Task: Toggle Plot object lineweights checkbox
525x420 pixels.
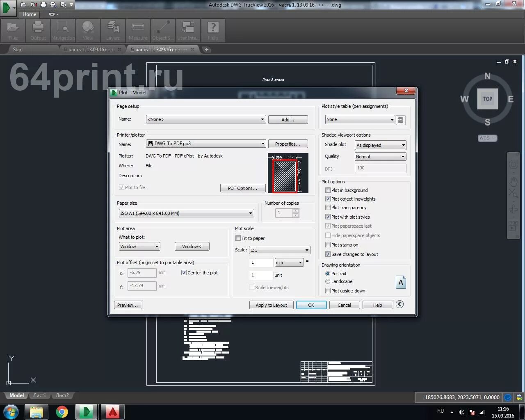Action: click(328, 199)
